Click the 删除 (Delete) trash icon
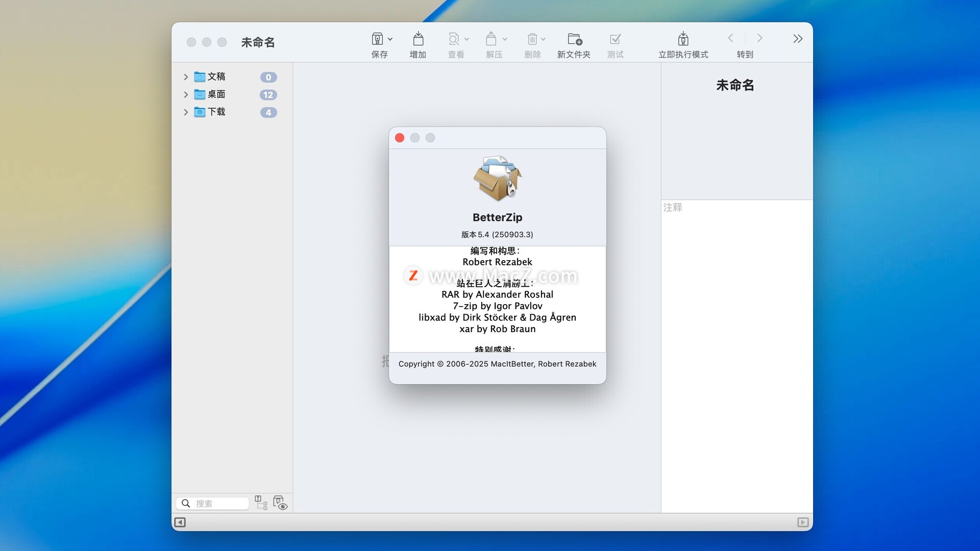This screenshot has width=980, height=551. click(x=532, y=39)
